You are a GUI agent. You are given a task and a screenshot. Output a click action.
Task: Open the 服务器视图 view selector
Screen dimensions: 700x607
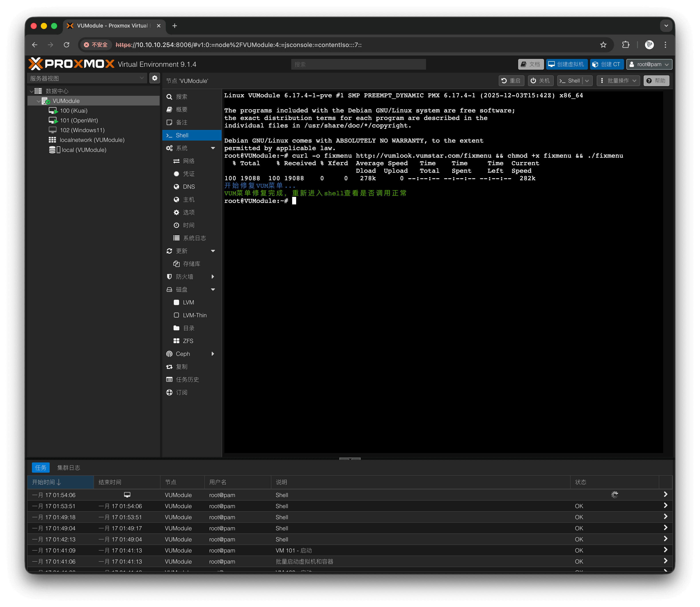[x=87, y=78]
